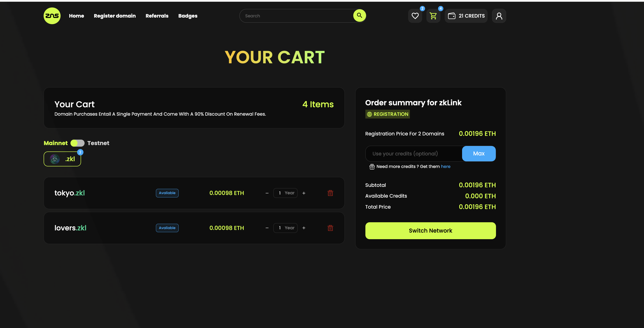Increase years for lovers.zkl

tap(304, 228)
